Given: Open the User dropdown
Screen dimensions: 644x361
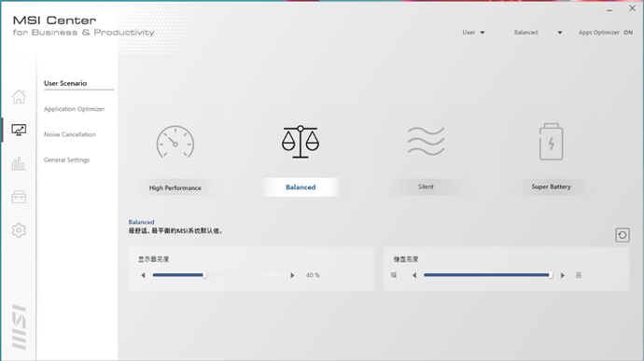Looking at the screenshot, I should tap(473, 33).
